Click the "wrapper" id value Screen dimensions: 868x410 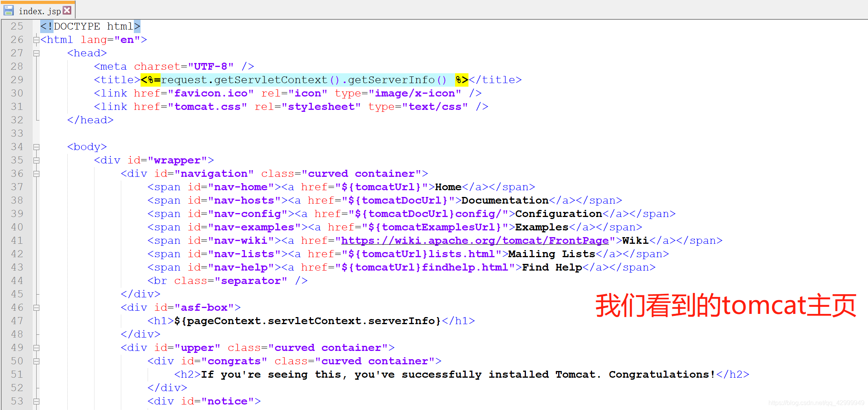(x=177, y=160)
